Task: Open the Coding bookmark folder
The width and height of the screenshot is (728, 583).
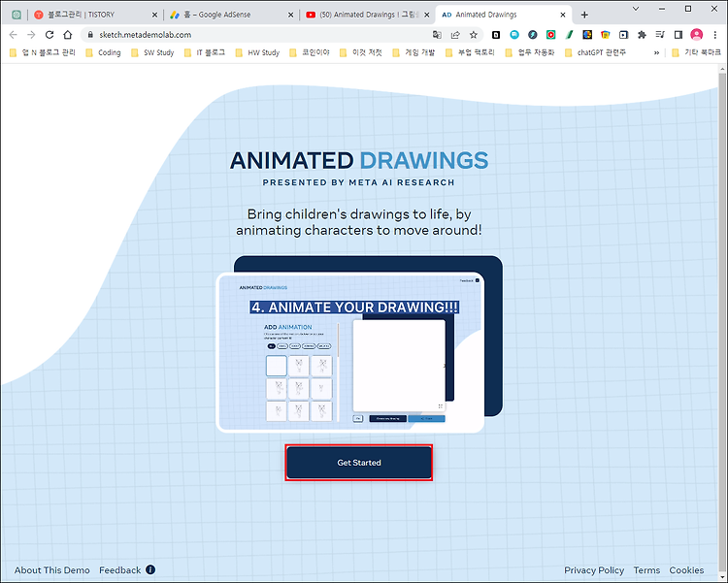Action: click(x=103, y=53)
